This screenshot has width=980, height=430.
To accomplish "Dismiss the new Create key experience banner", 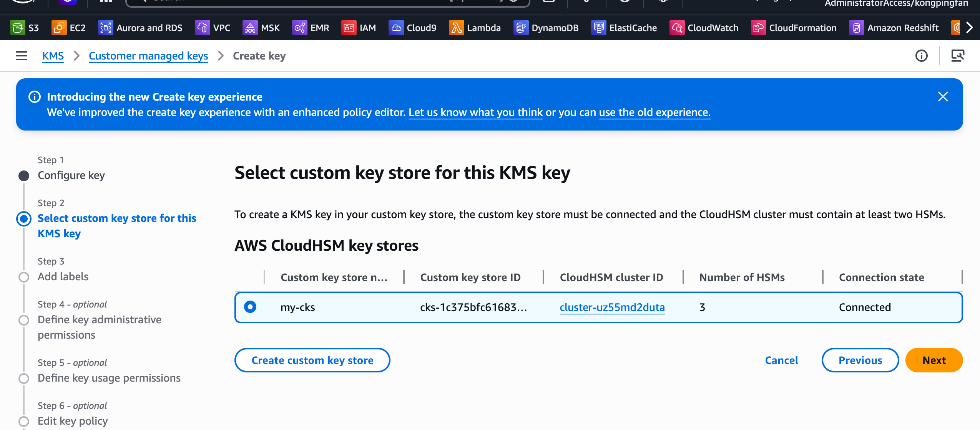I will point(943,97).
